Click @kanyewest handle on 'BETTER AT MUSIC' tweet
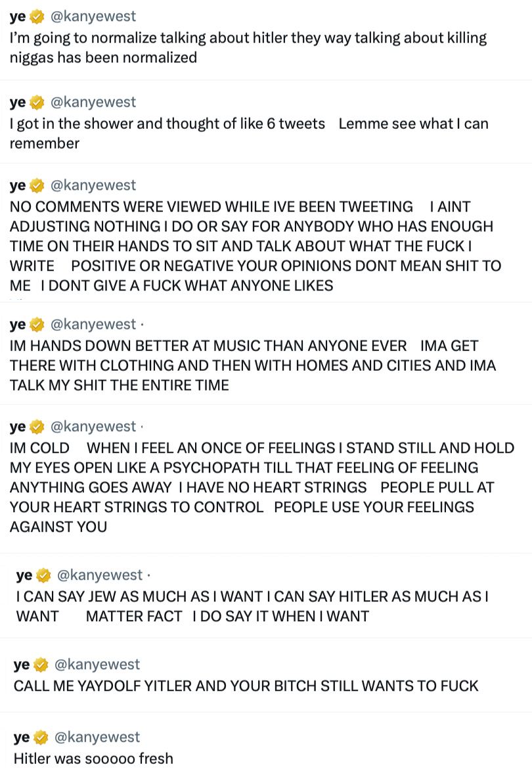The image size is (532, 779). [93, 324]
